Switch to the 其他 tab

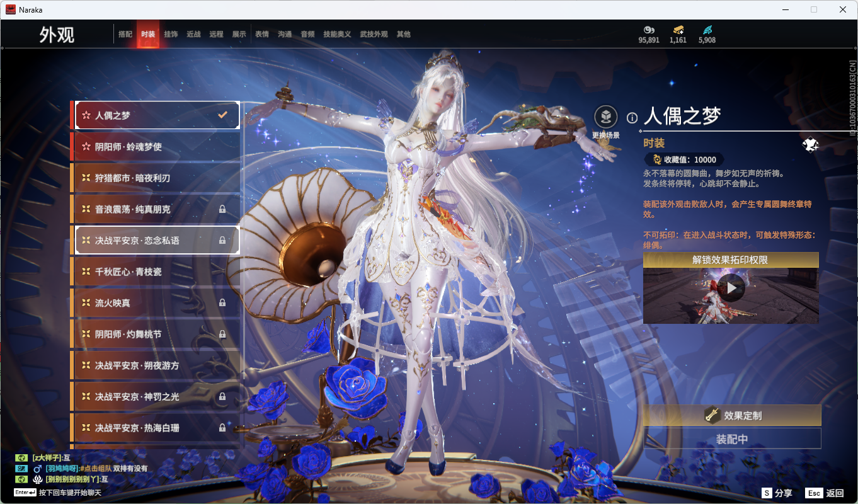403,34
